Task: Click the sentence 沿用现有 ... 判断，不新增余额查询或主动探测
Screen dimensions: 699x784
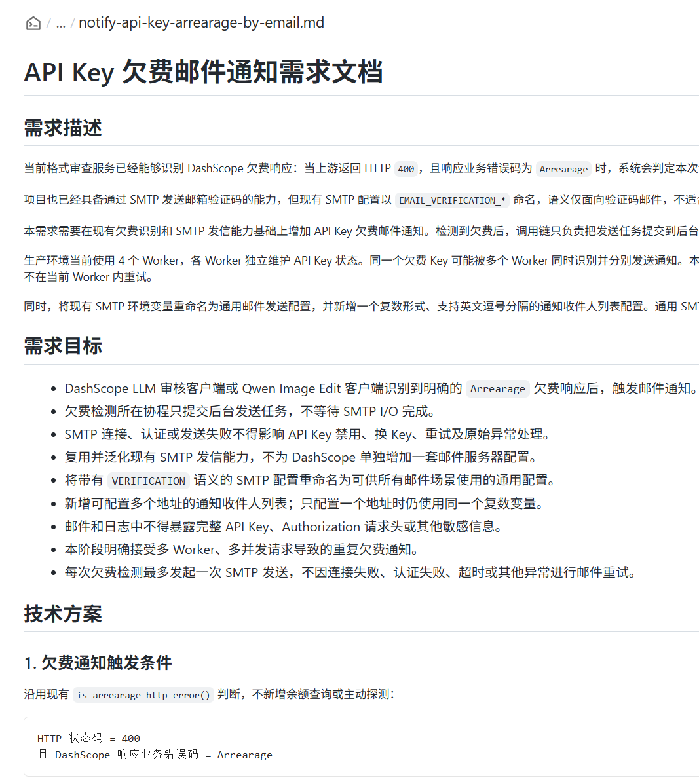Action: (x=210, y=694)
